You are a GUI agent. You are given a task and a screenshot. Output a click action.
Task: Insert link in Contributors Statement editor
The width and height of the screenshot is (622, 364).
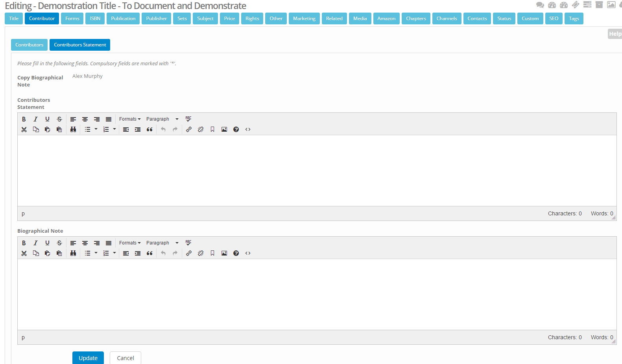(189, 129)
